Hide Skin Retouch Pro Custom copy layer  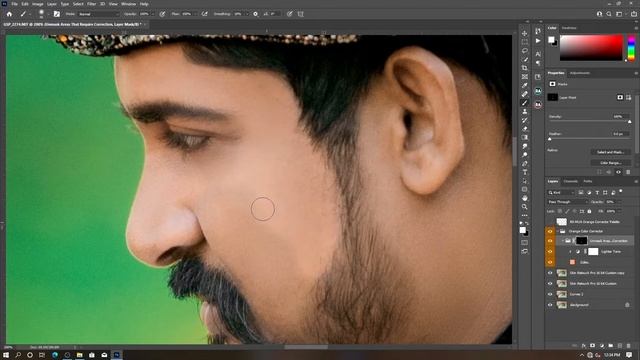(550, 273)
